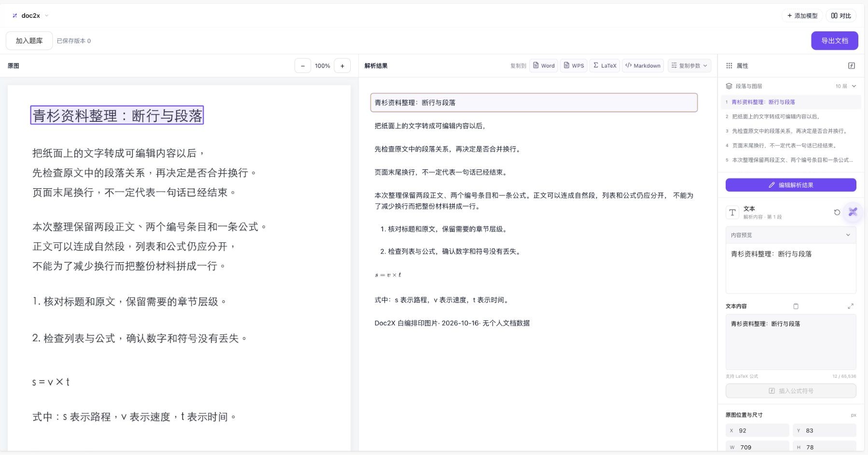Viewport: 868px width, 455px height.
Task: Select layer 1 青杉资料整理：断行与段落
Action: (x=791, y=102)
